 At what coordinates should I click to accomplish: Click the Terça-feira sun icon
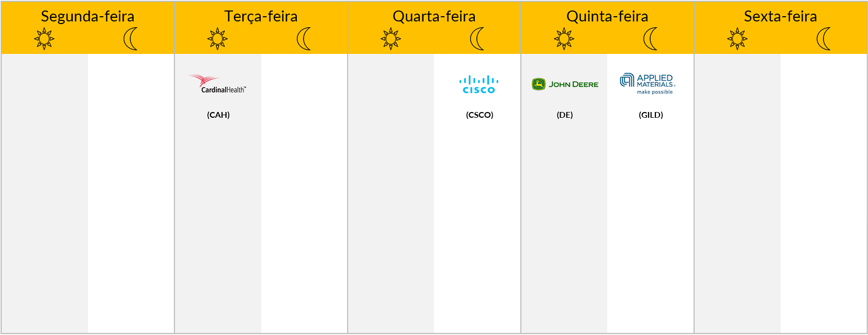(x=218, y=39)
